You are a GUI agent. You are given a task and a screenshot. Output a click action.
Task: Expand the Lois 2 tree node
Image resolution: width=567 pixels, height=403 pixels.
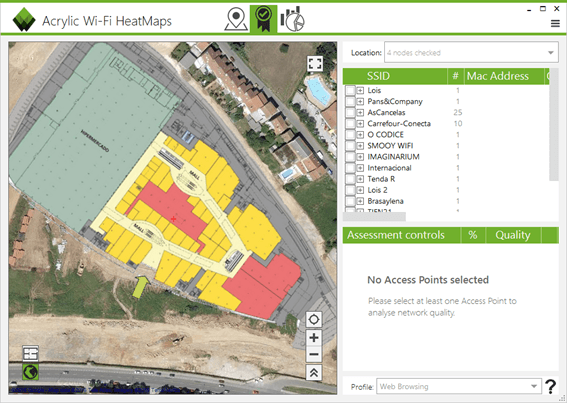point(360,190)
